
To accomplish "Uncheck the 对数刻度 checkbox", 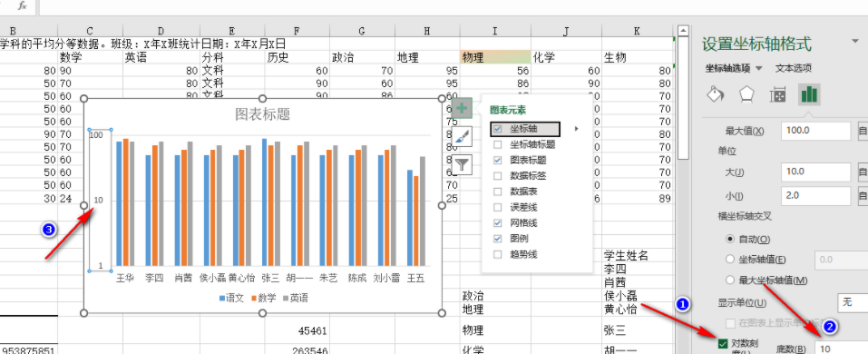I will pyautogui.click(x=722, y=343).
